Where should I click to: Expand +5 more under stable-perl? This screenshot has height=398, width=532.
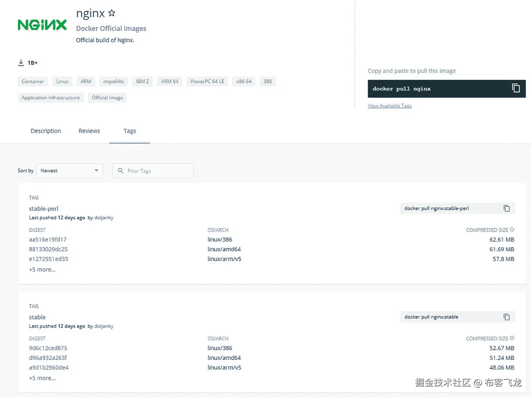(42, 270)
